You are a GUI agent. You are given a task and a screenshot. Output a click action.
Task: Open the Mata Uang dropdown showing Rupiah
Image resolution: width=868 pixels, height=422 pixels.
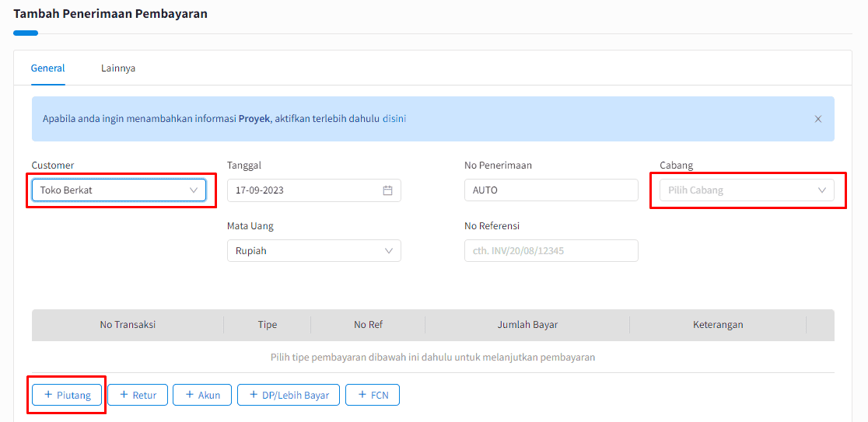[x=313, y=251]
